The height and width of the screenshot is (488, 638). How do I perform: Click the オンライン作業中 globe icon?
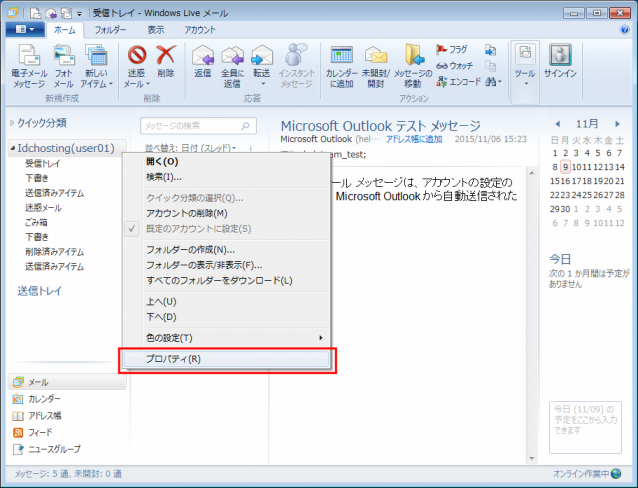(x=616, y=474)
